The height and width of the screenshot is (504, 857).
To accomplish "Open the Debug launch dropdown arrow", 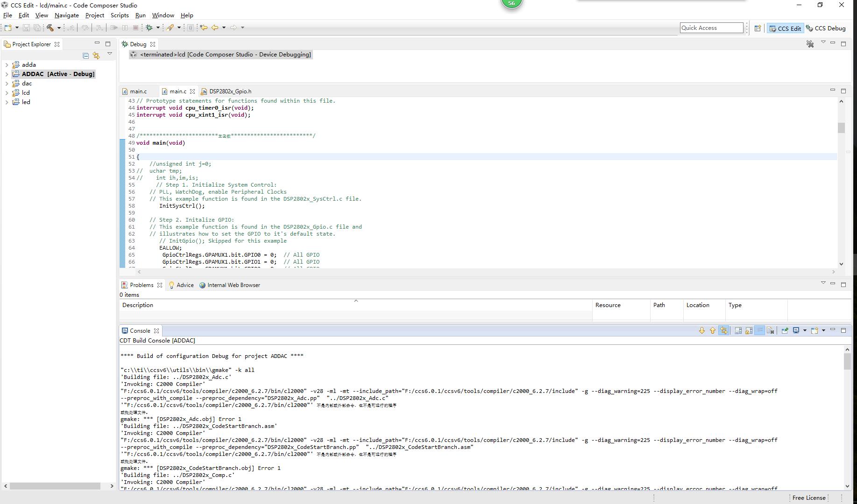I will click(158, 28).
